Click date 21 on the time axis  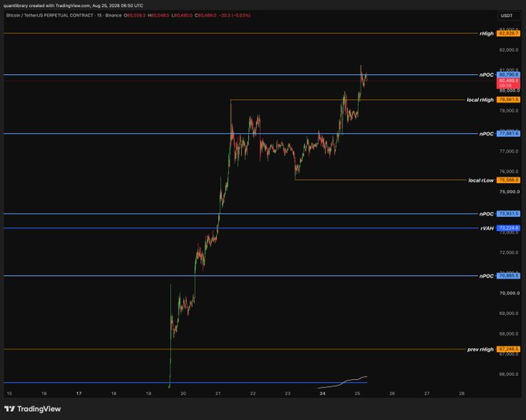click(218, 394)
